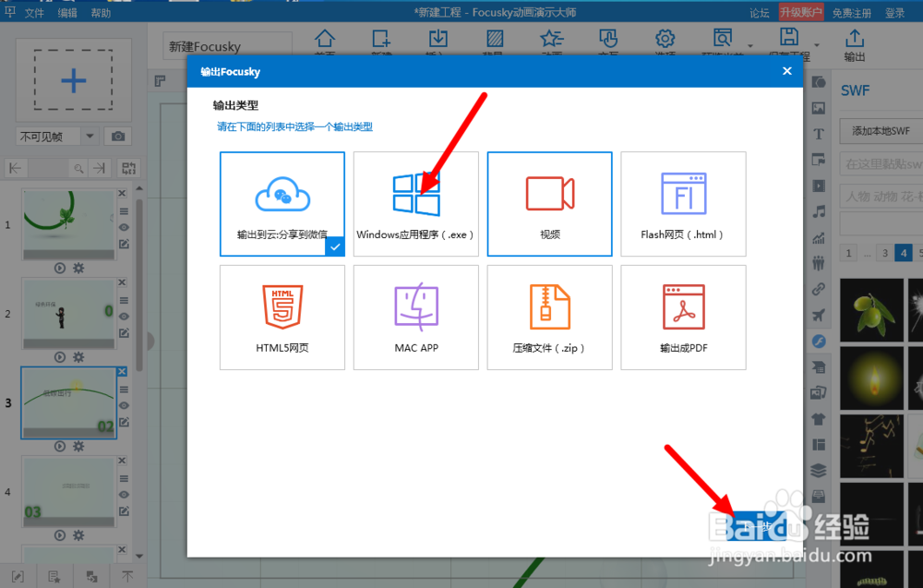Choose the MAC APP output type
This screenshot has height=588, width=923.
click(415, 318)
